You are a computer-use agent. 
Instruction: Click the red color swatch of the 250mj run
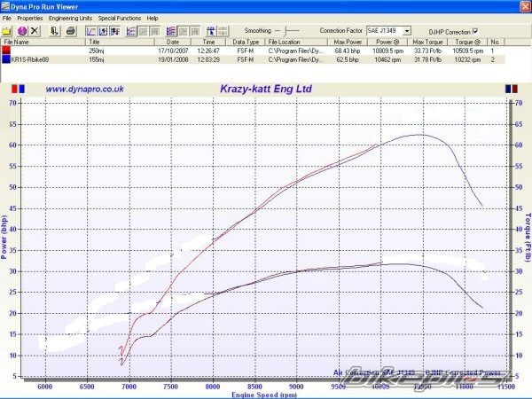(x=5, y=51)
